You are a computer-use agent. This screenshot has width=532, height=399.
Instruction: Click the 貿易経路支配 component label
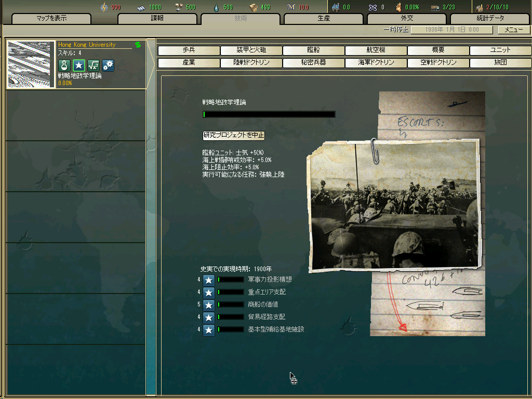pos(267,317)
